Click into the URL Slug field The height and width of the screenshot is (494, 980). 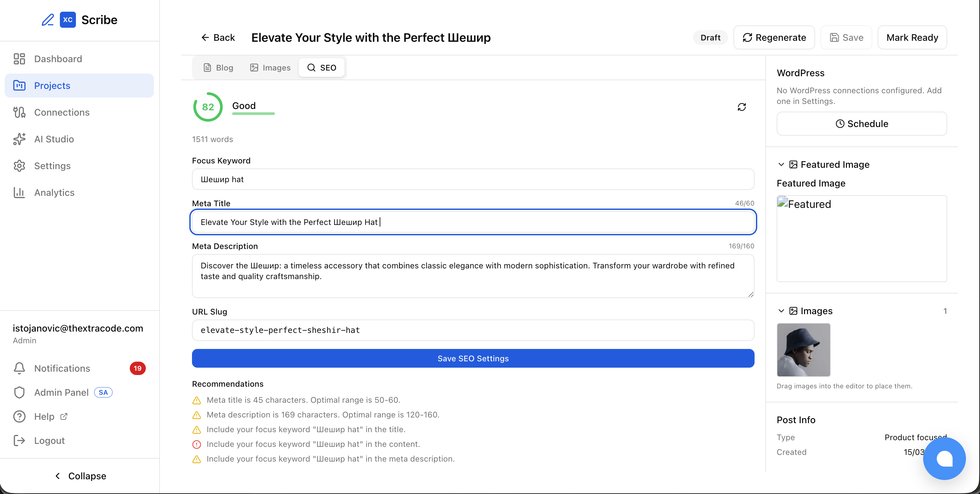[473, 330]
